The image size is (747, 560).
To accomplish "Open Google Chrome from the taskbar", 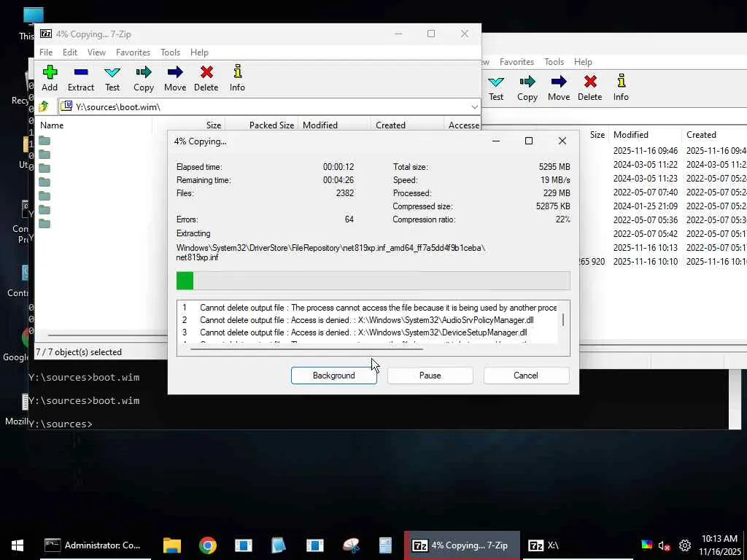I will point(208,545).
